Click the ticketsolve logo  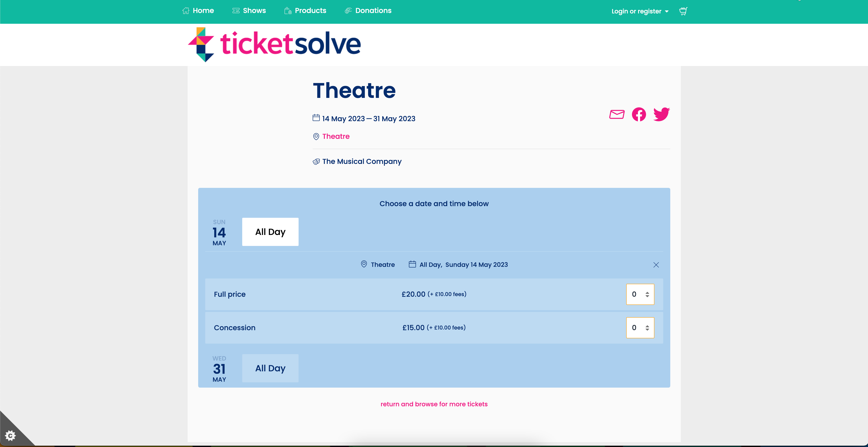tap(274, 44)
